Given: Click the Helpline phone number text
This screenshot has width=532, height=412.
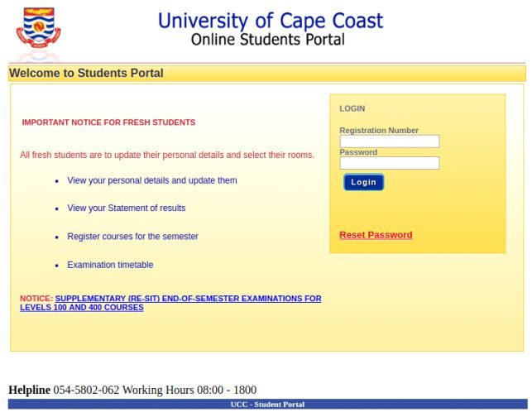Looking at the screenshot, I should 86,390.
